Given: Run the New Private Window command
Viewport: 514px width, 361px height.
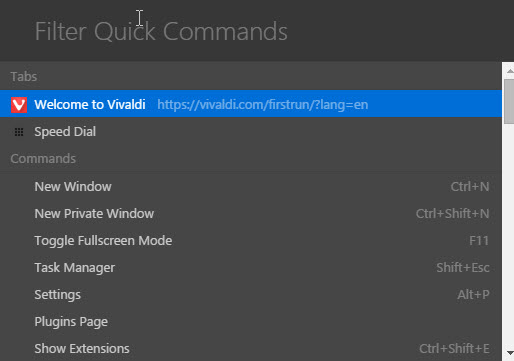Looking at the screenshot, I should click(x=251, y=214).
